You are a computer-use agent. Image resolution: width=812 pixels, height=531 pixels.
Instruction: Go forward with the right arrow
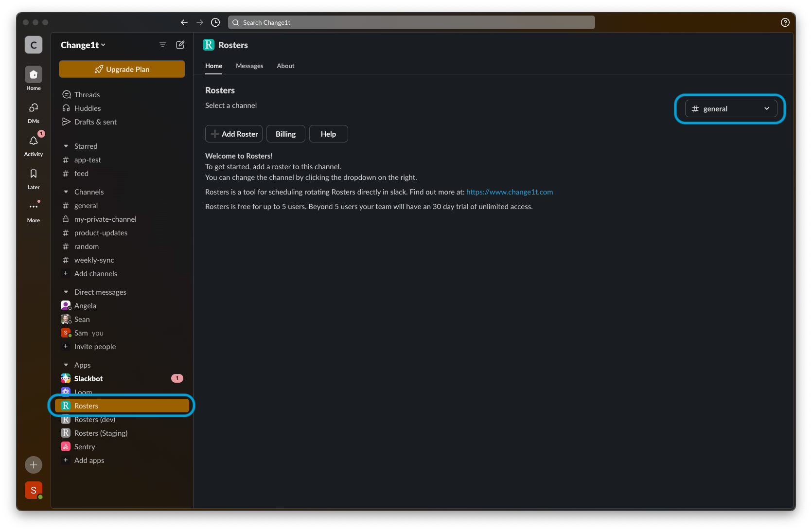[200, 22]
